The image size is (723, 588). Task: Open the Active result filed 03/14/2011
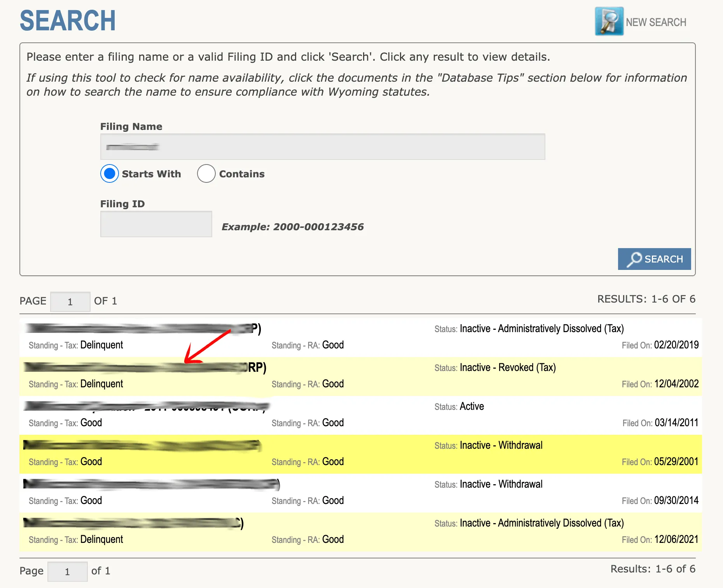[361, 415]
